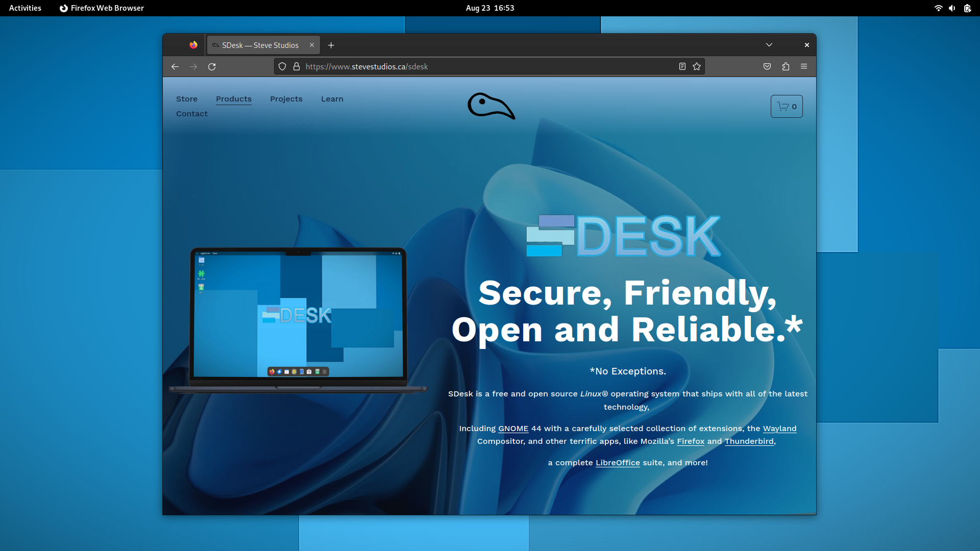Screen dimensions: 980x551
Task: Bookmark this page with the star icon
Action: tap(697, 66)
